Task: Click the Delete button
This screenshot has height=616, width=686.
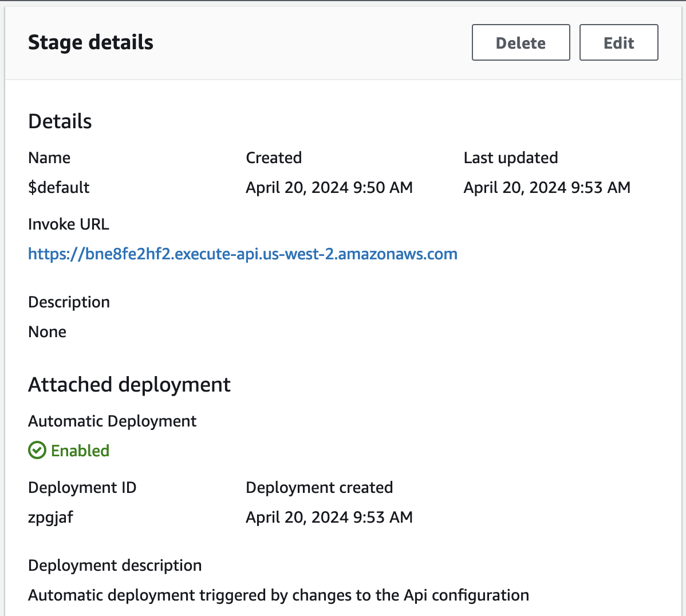Action: coord(521,42)
